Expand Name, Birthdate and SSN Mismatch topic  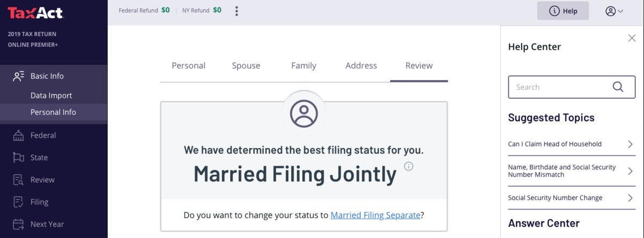(x=572, y=171)
